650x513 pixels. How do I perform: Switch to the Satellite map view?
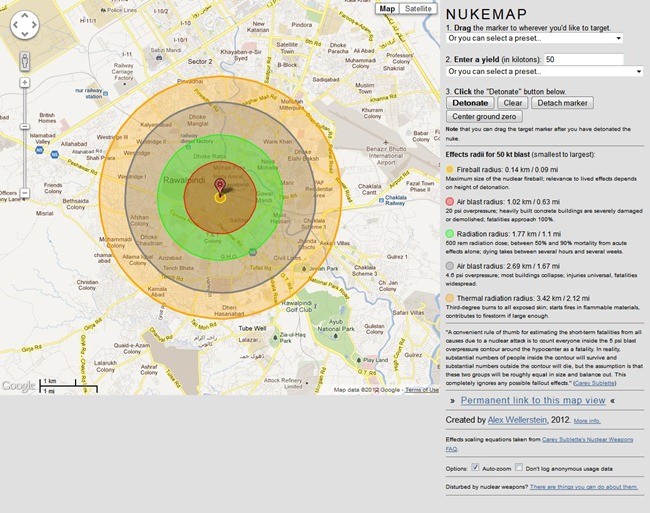click(418, 8)
